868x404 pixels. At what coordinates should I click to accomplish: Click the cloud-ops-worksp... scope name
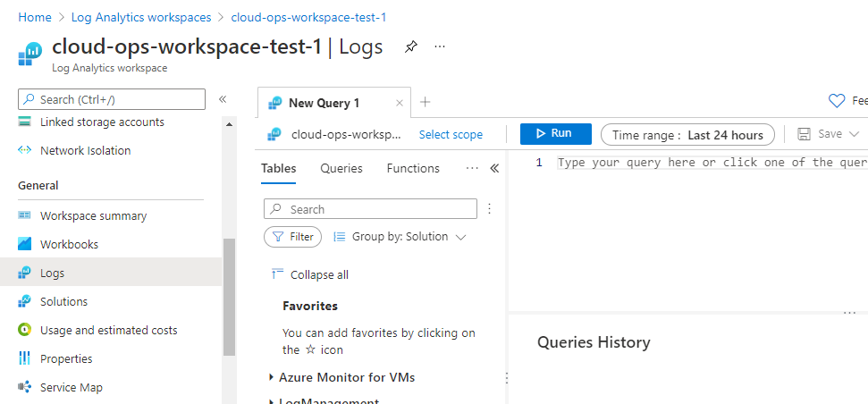347,134
